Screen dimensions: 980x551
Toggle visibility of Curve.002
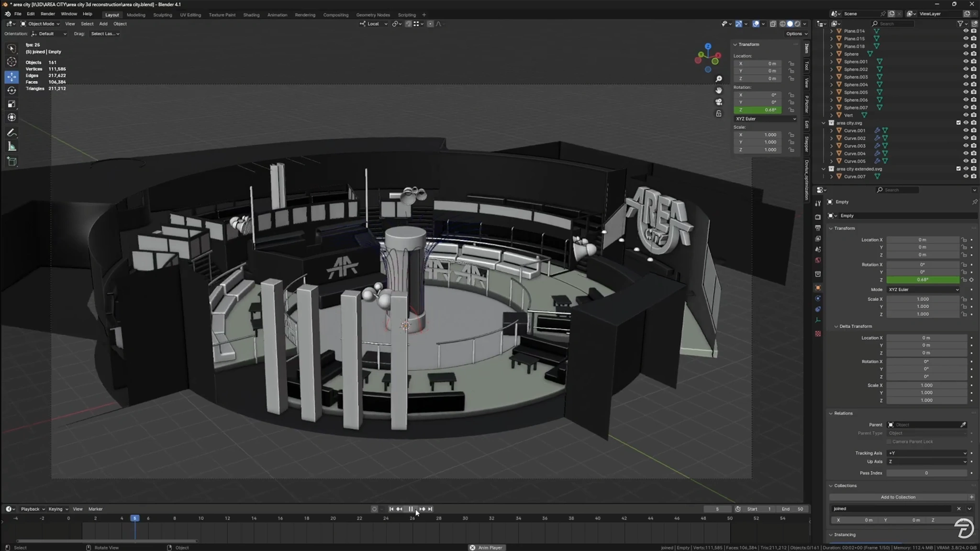(x=965, y=138)
